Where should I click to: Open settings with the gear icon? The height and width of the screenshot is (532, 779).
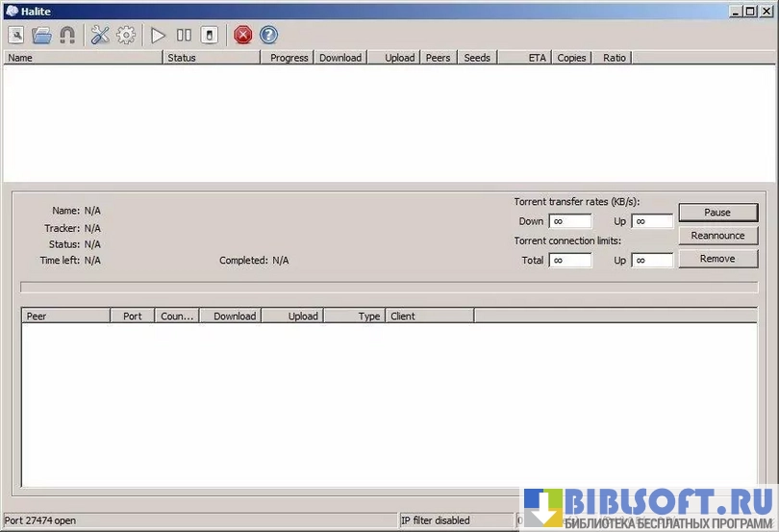[x=126, y=35]
